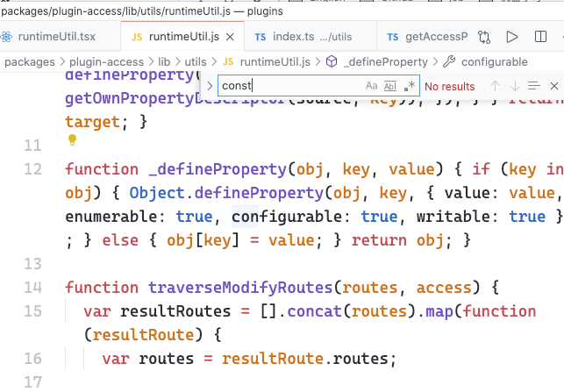Click the word configurable in the code
564x392 pixels.
(287, 217)
